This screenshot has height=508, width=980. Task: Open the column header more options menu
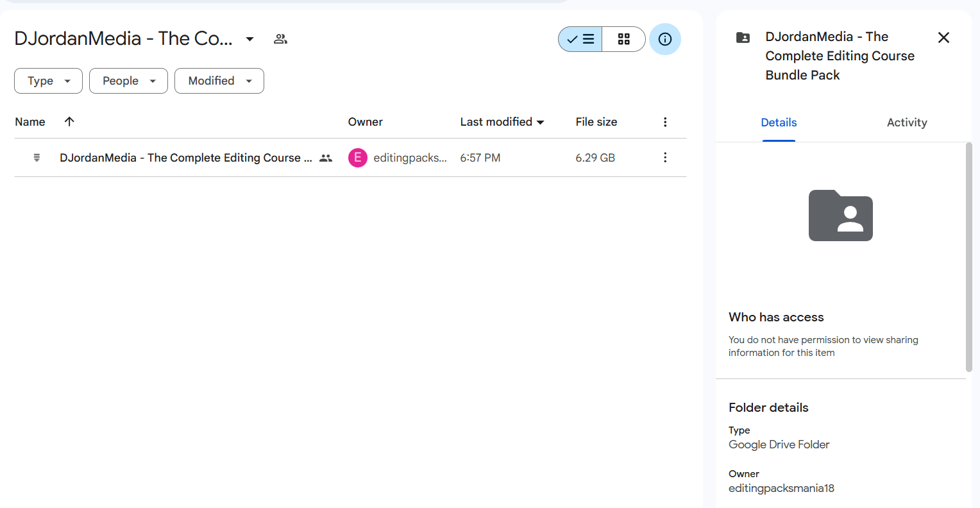coord(665,122)
